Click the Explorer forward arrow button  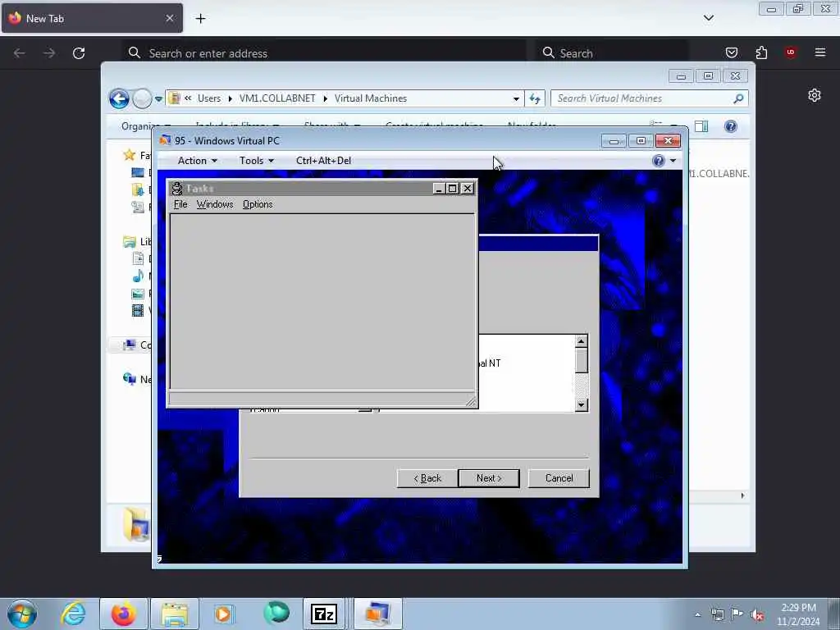(x=142, y=98)
